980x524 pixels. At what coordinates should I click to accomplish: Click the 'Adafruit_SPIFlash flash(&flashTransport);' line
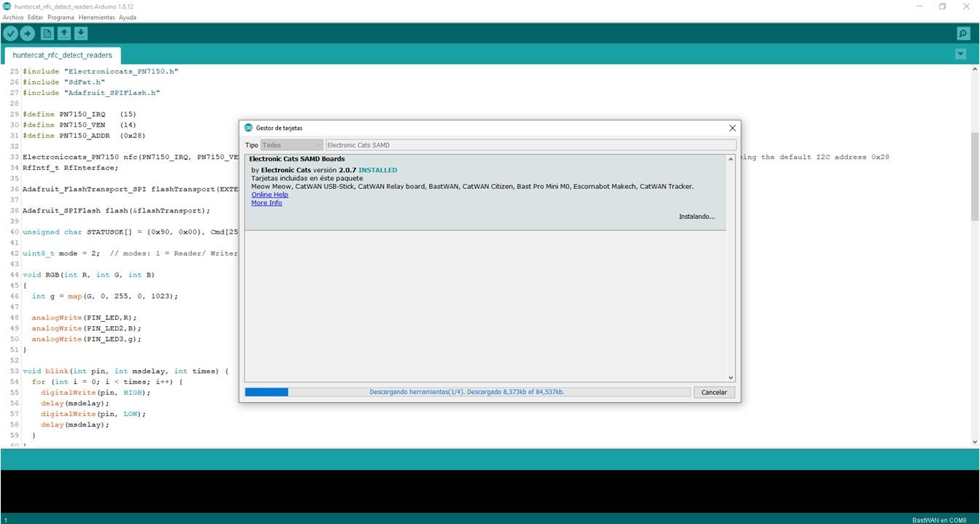tap(116, 211)
